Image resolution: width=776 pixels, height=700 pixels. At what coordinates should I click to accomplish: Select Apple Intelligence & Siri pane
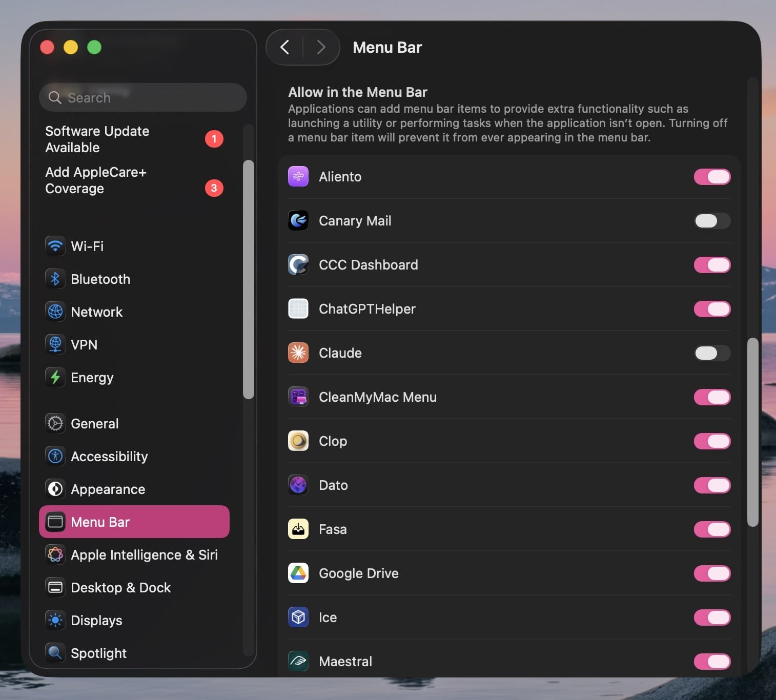point(144,554)
